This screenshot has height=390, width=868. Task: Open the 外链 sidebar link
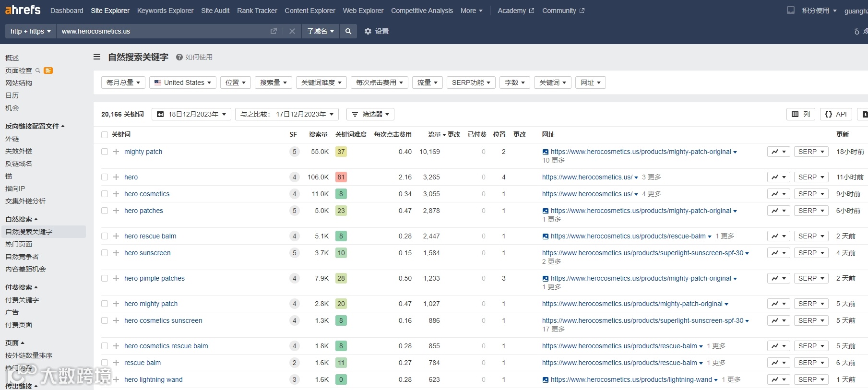(12, 139)
